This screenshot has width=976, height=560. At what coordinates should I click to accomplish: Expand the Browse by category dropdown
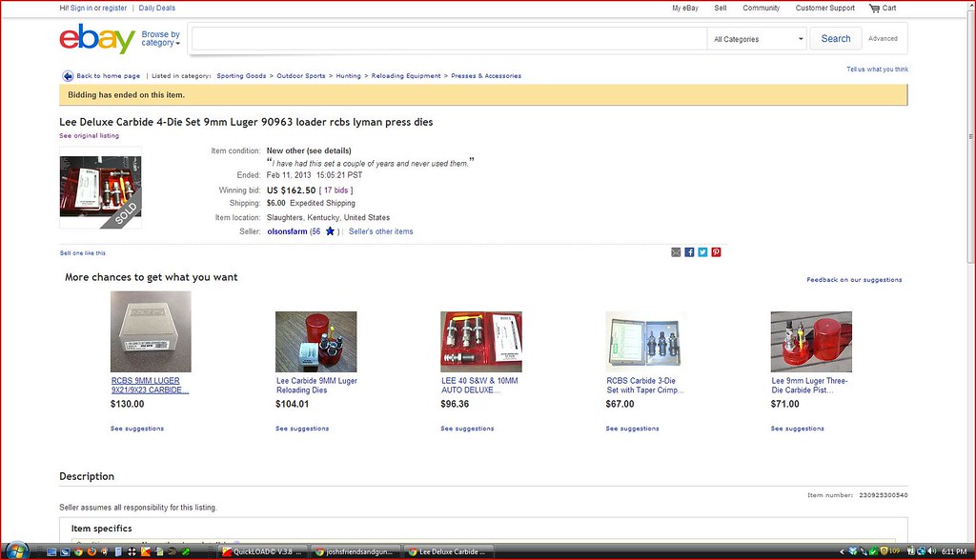click(x=160, y=39)
